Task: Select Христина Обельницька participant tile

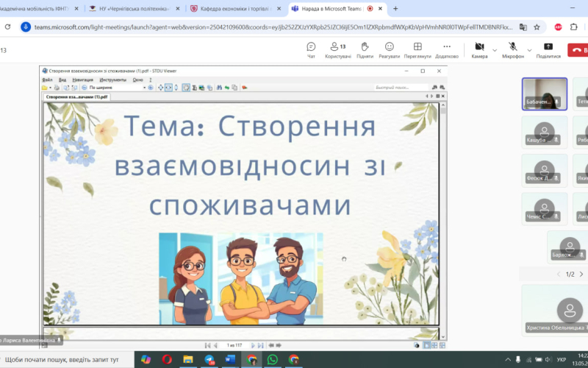Action: (x=556, y=309)
